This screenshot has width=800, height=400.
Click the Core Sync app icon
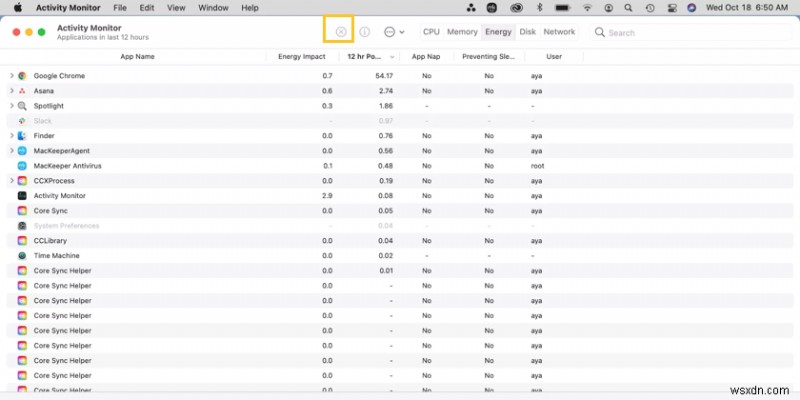[x=22, y=211]
